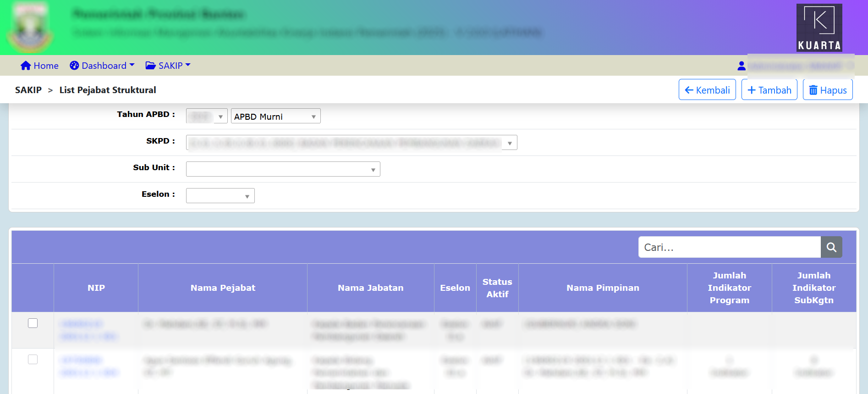Click the Nama Pimpinan column header
Viewport: 868px width, 394px height.
click(x=603, y=288)
